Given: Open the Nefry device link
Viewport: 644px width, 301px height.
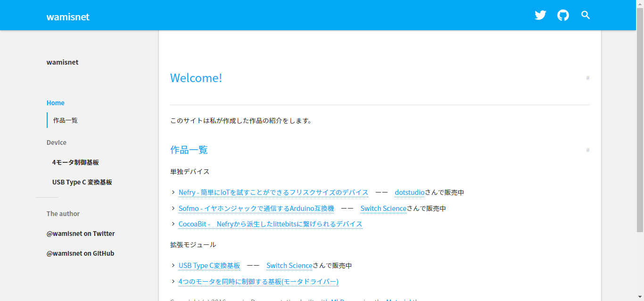Looking at the screenshot, I should point(273,192).
